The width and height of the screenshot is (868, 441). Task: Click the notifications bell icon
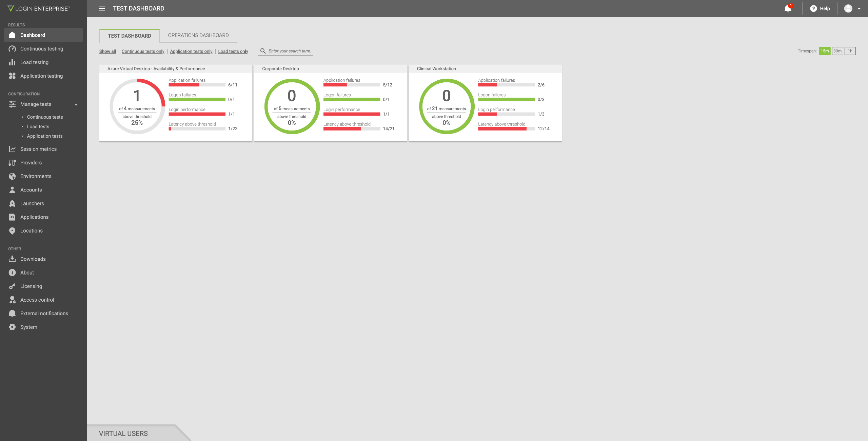(x=788, y=8)
